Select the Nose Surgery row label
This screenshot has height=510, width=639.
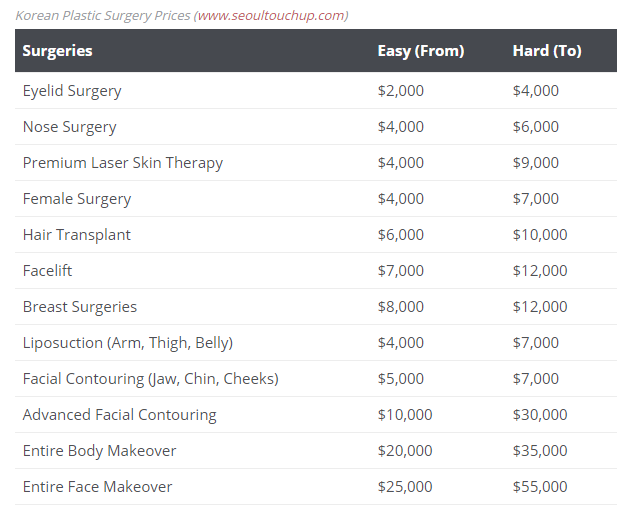69,127
